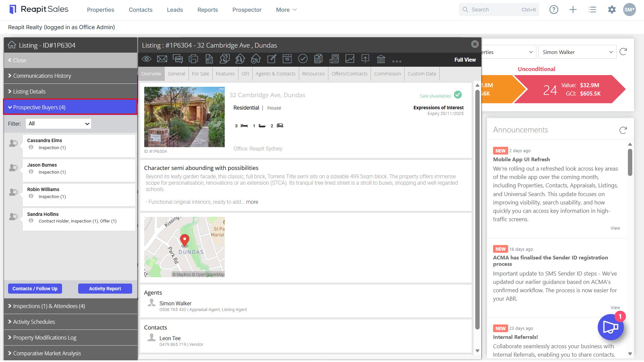Click the checkmark circle icon in toolbar
The width and height of the screenshot is (644, 362).
point(303,59)
